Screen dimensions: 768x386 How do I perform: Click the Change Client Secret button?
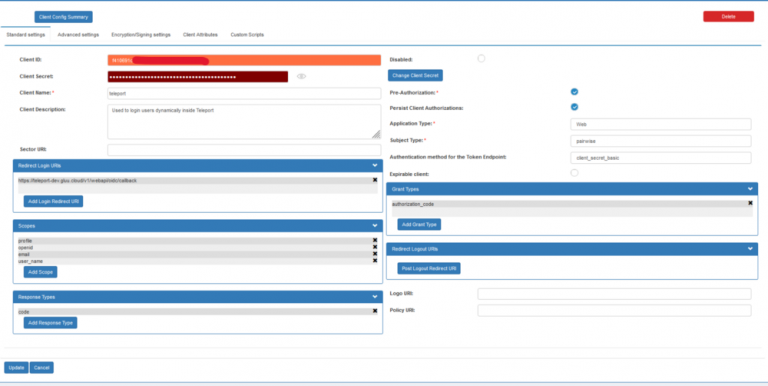[415, 75]
